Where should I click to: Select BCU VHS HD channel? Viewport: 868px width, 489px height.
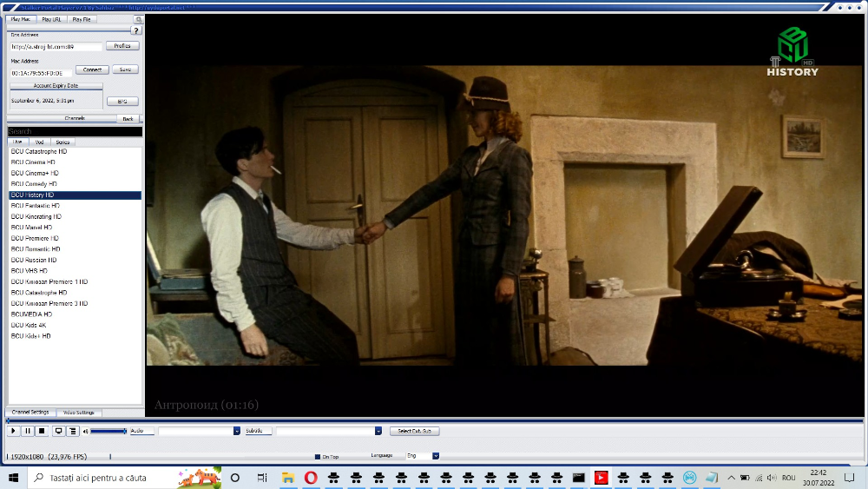coord(75,271)
